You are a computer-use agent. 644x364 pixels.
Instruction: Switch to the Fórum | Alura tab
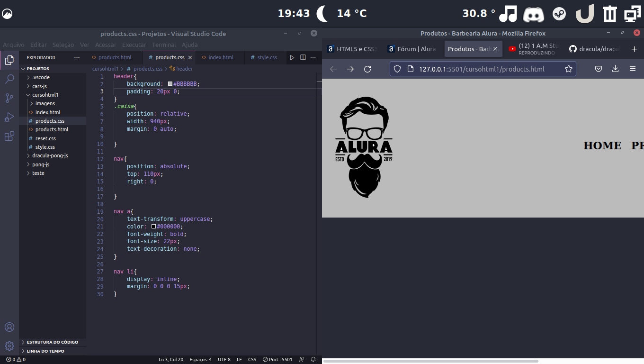[x=412, y=49]
